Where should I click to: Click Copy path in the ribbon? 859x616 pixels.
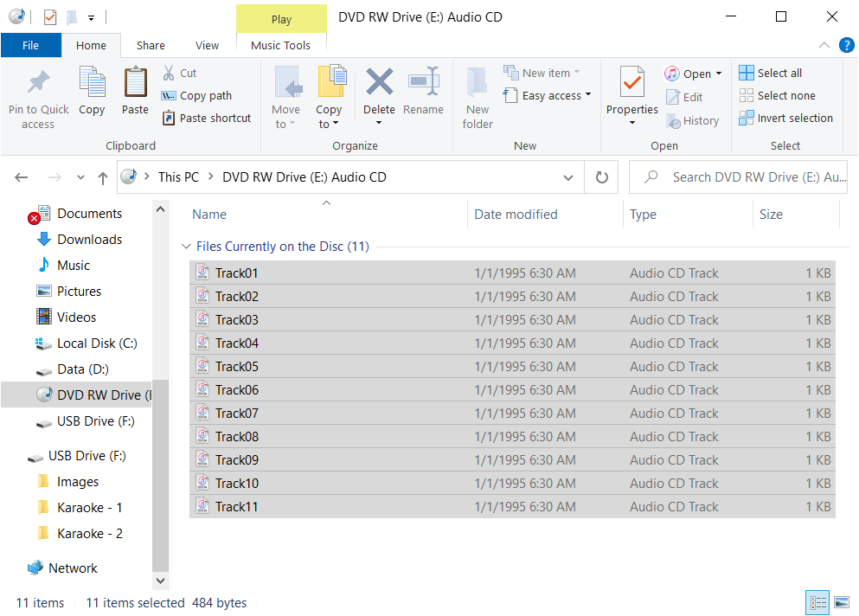point(196,95)
